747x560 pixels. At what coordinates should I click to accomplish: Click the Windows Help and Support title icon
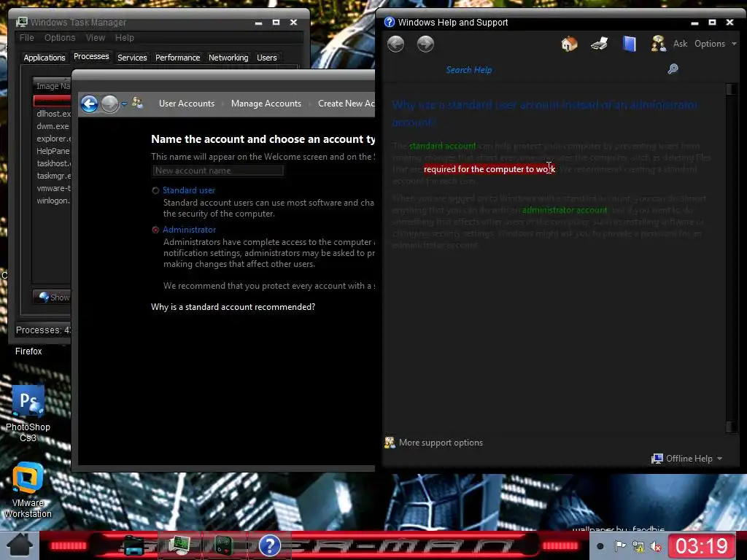[390, 22]
